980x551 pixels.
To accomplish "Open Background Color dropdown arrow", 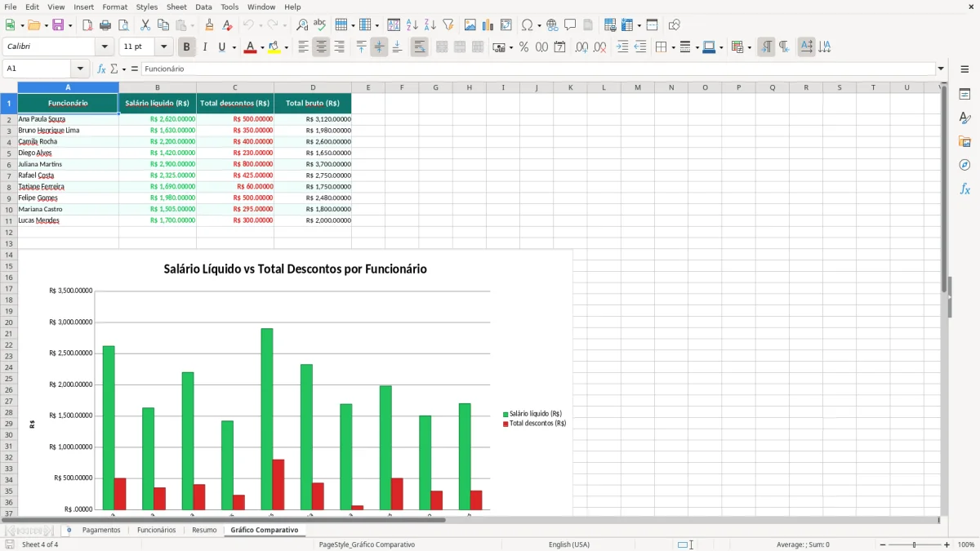I will [x=286, y=47].
